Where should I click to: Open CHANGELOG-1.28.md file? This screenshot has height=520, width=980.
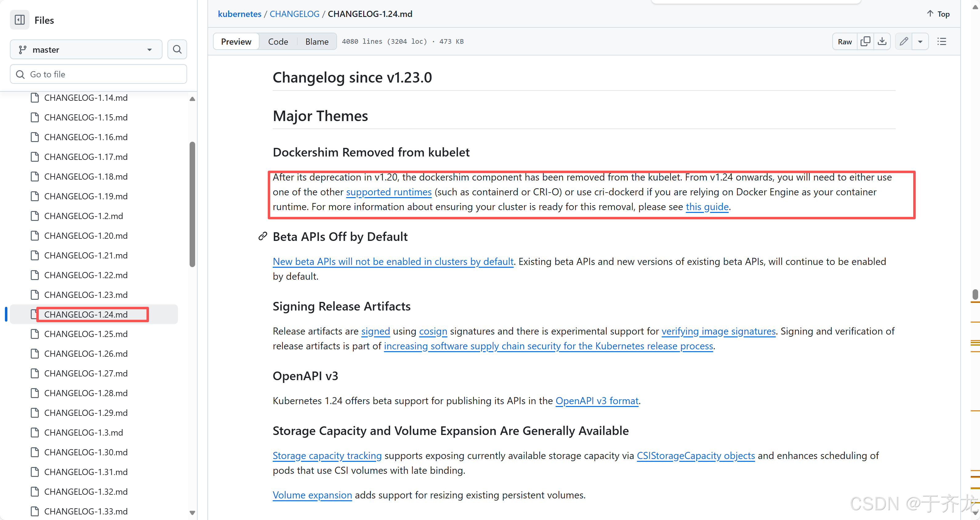86,393
